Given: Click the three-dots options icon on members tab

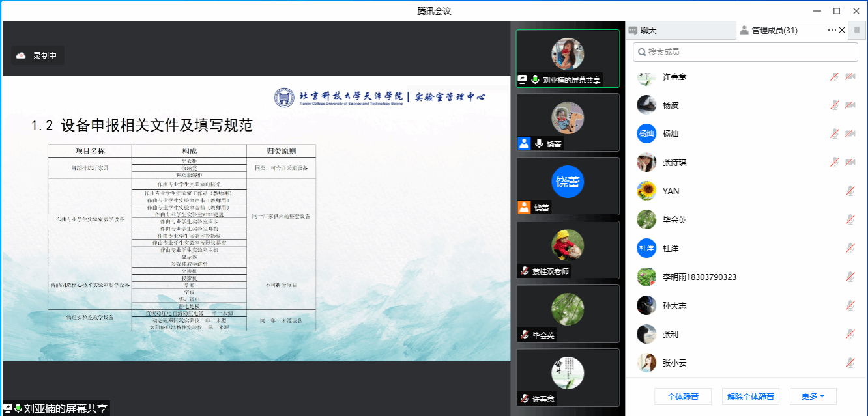Looking at the screenshot, I should (x=832, y=30).
